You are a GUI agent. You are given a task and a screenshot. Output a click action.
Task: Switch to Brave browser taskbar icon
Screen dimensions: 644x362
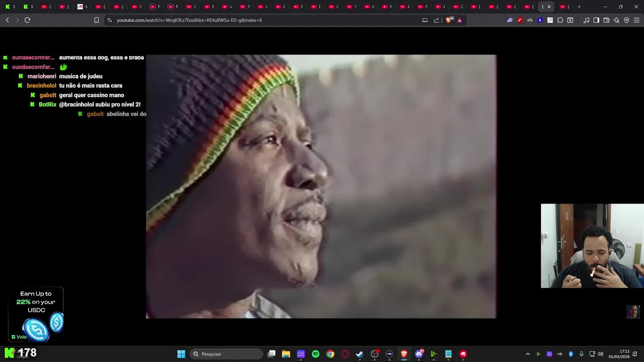pos(404,354)
